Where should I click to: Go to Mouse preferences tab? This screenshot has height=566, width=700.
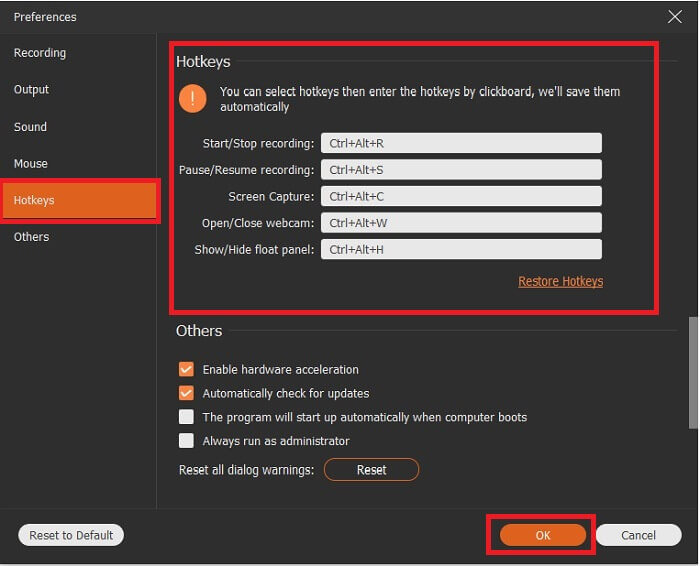31,164
